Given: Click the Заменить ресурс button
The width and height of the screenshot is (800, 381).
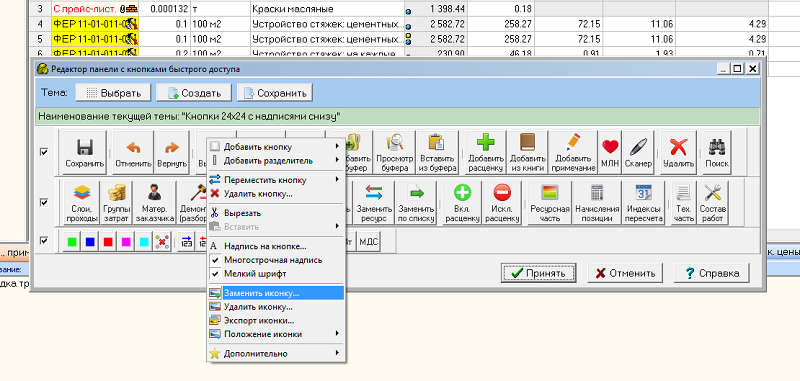Looking at the screenshot, I should click(374, 202).
